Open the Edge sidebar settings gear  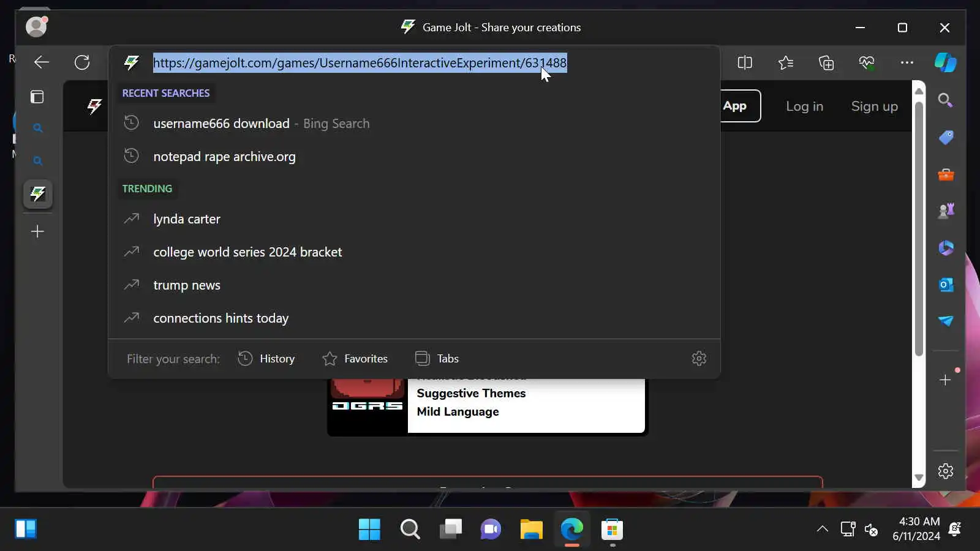tap(946, 471)
